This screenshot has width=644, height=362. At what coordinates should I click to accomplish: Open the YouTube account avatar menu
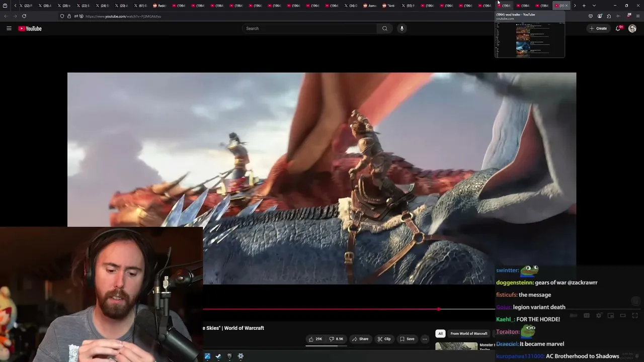pyautogui.click(x=632, y=29)
